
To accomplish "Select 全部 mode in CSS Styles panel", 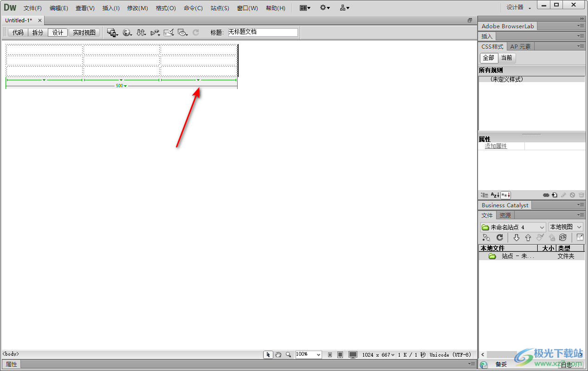I will click(x=489, y=58).
